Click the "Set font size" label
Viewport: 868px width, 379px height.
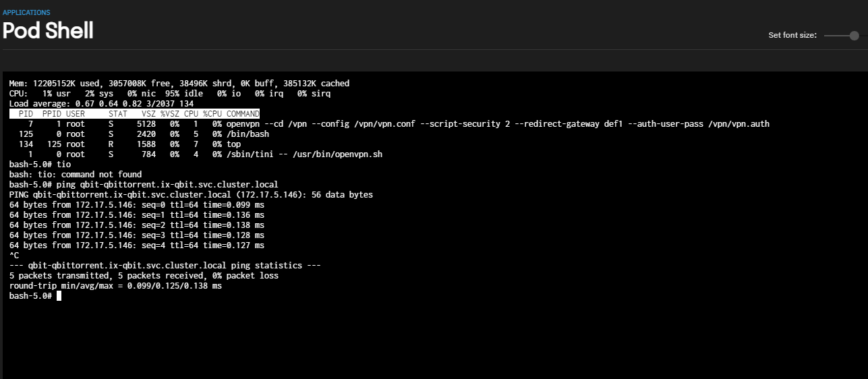pos(792,36)
